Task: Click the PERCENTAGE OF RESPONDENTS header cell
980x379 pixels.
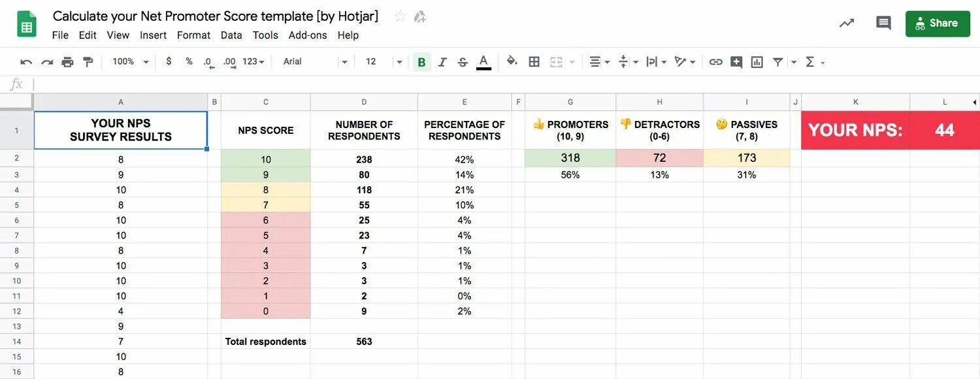Action: pos(465,130)
